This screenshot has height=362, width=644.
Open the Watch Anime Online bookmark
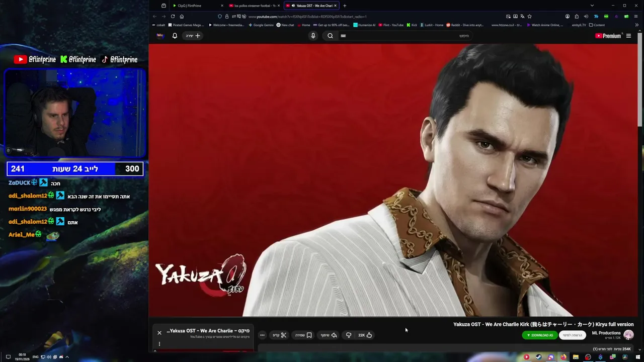coord(545,25)
